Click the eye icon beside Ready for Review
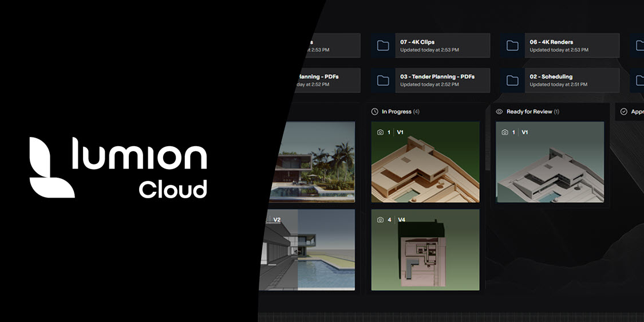The image size is (644, 322). click(x=499, y=112)
